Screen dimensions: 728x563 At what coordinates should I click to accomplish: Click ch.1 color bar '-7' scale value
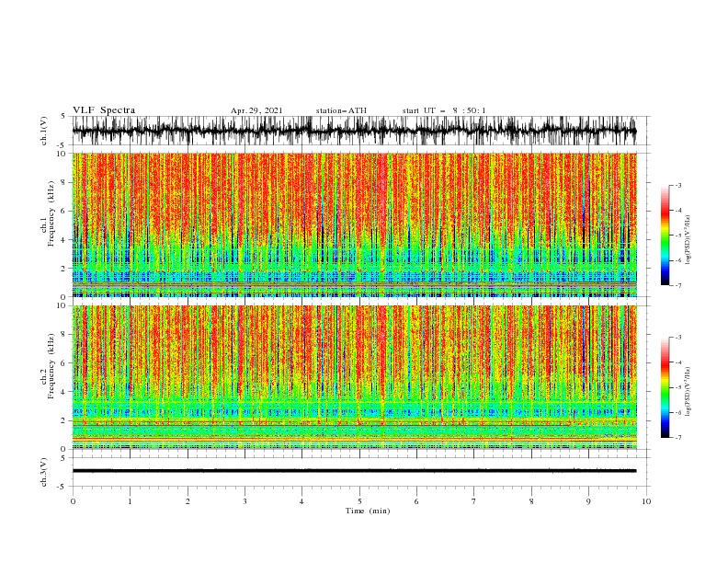[x=678, y=285]
